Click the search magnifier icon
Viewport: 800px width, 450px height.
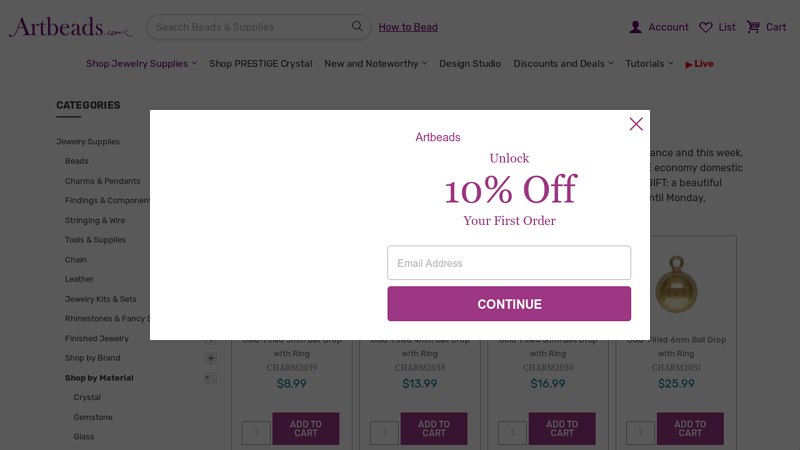click(357, 26)
